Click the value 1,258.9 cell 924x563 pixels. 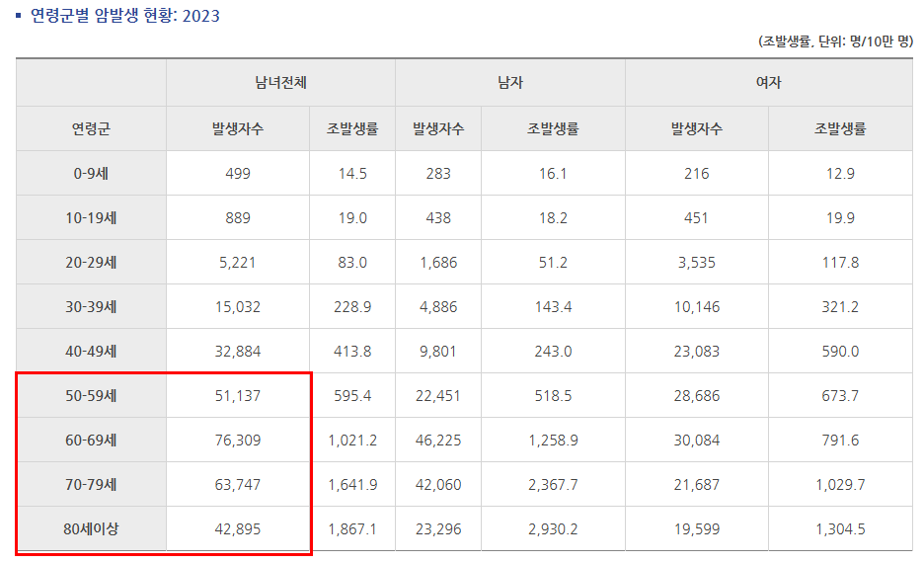click(x=553, y=441)
